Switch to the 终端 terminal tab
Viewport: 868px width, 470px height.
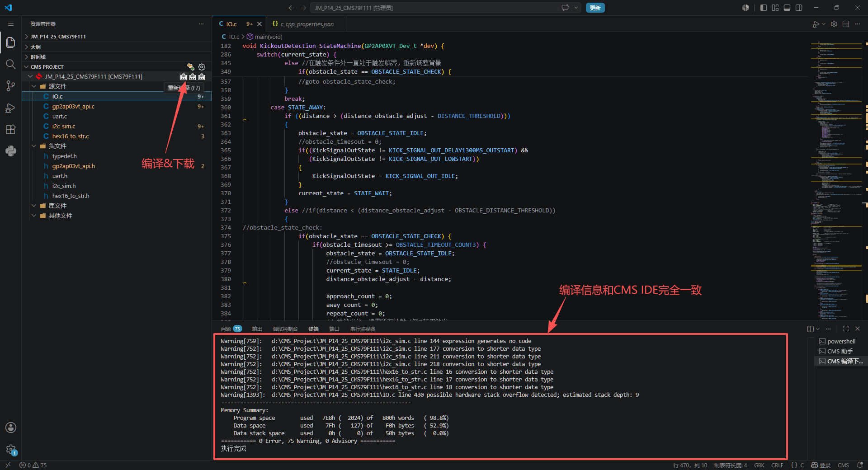314,329
